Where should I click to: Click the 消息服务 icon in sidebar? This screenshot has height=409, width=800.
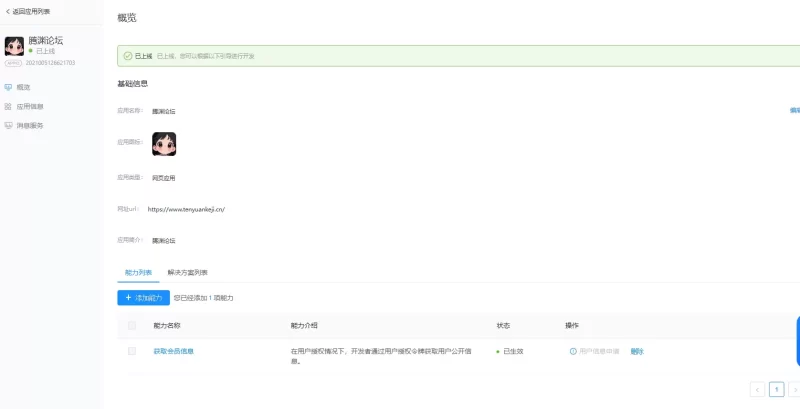pos(8,125)
